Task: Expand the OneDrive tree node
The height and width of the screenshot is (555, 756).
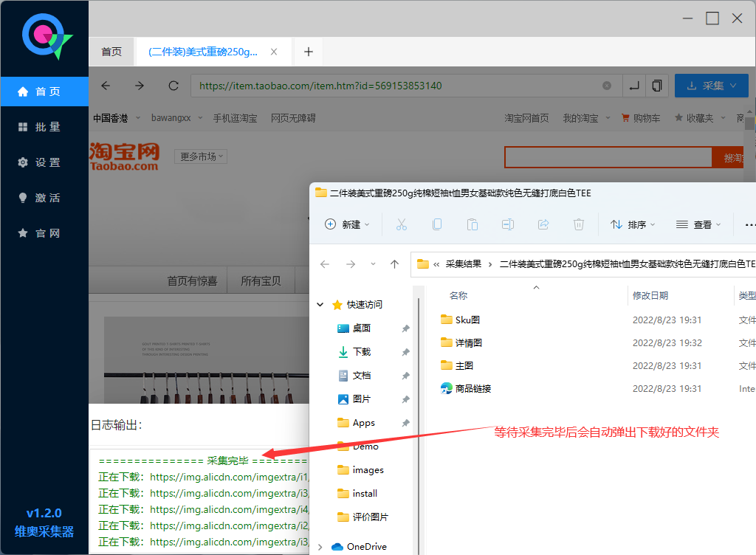Action: 320,547
